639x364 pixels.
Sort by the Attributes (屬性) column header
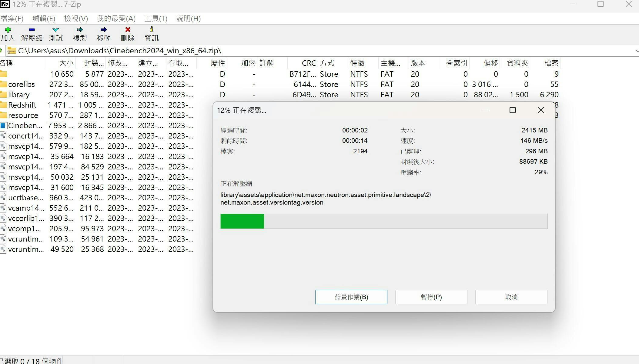coord(212,63)
